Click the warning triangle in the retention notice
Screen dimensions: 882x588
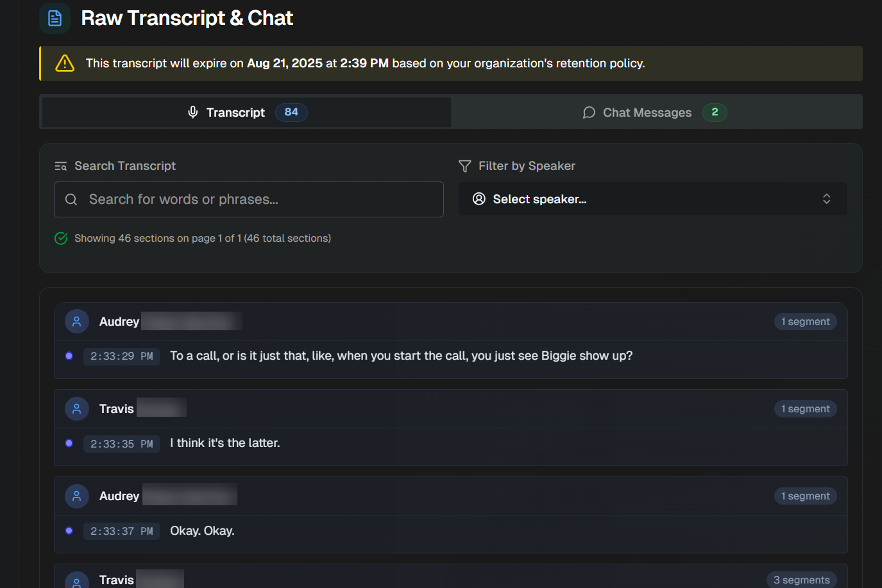point(64,63)
